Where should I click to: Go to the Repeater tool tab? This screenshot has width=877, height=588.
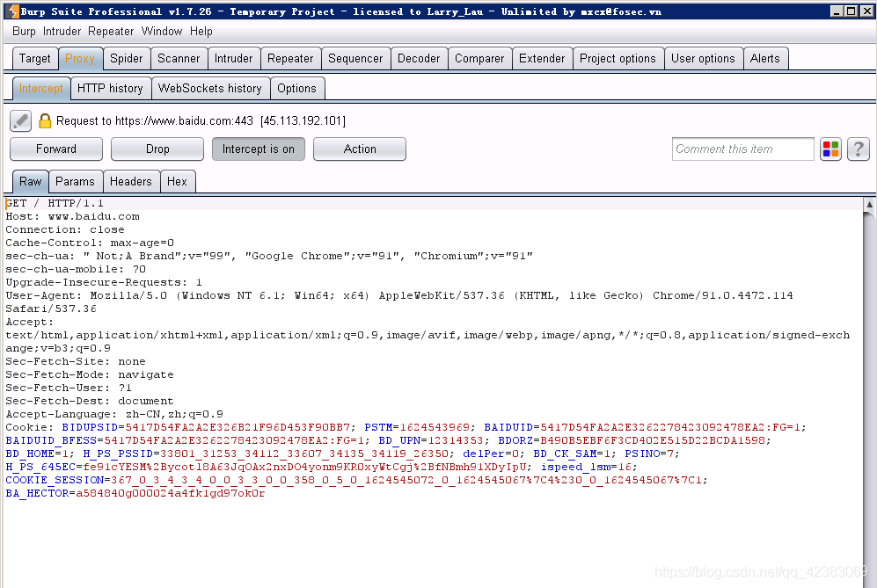[x=289, y=59]
